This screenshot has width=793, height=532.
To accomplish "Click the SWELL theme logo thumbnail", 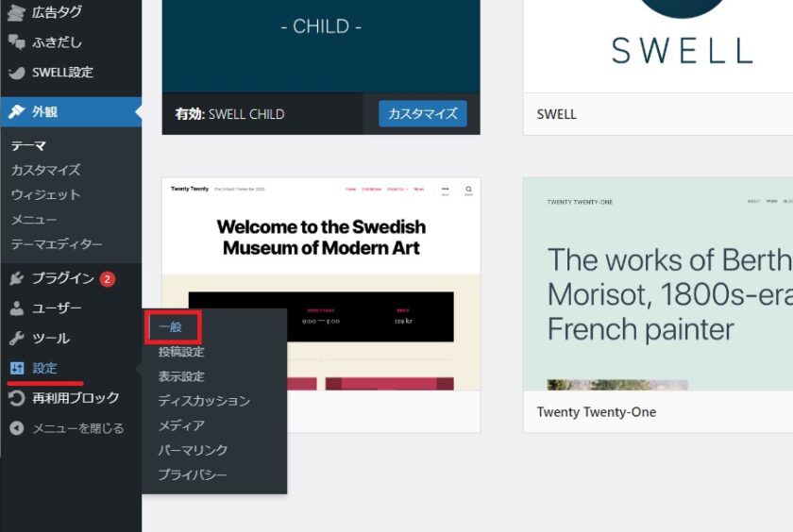I will coord(658,46).
